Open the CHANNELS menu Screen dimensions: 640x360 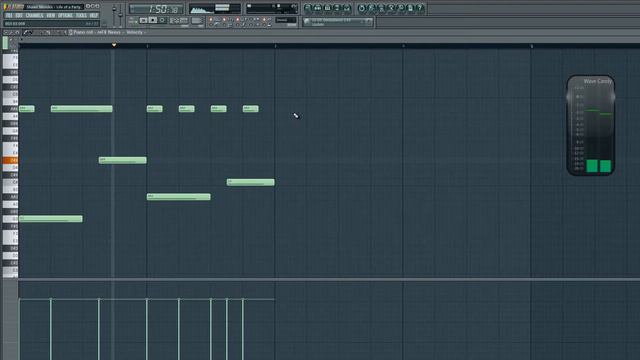[x=34, y=16]
